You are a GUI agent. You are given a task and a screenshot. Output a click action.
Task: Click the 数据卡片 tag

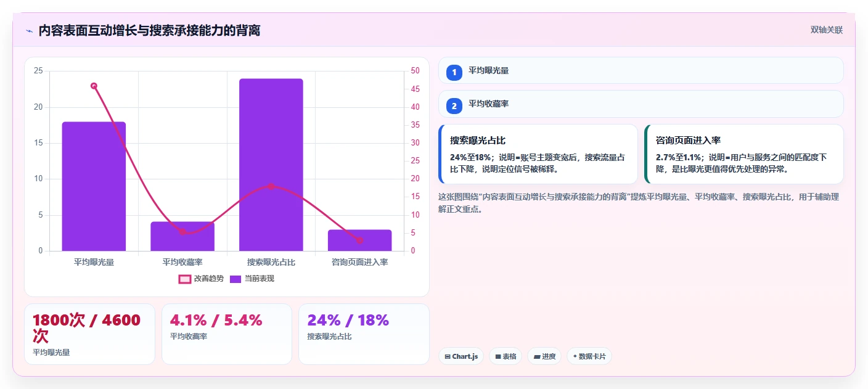[589, 356]
